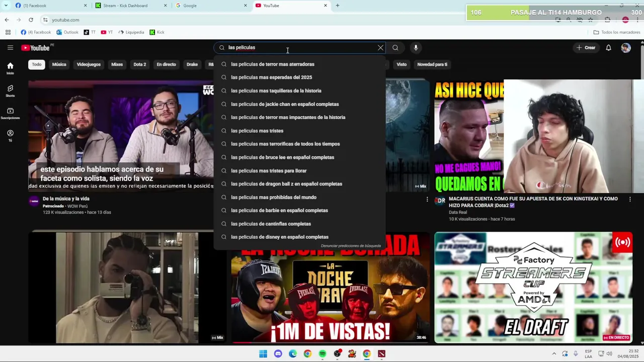644x362 pixels.
Task: Go back with the browser arrow
Action: click(x=7, y=20)
